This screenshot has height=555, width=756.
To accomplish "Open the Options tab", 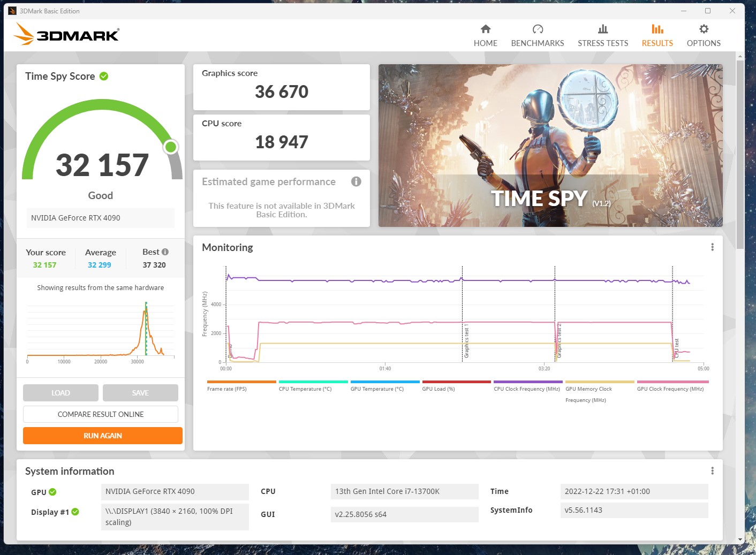I will 704,36.
